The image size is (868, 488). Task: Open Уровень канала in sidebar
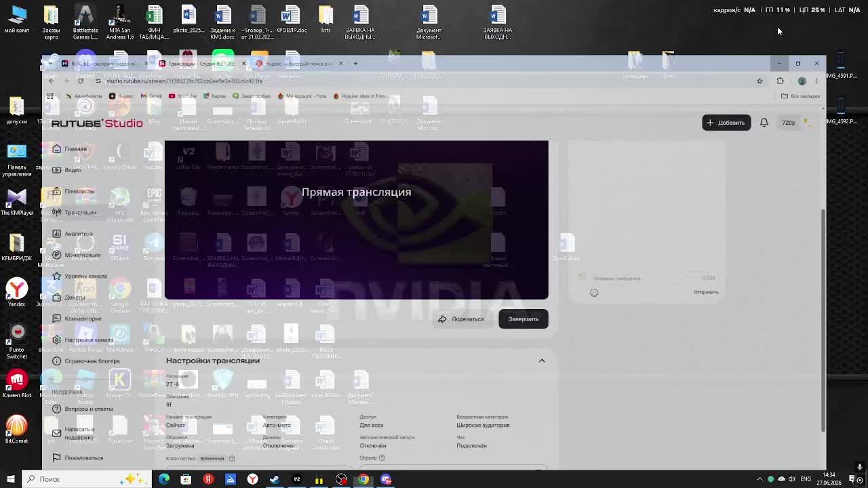pos(85,276)
